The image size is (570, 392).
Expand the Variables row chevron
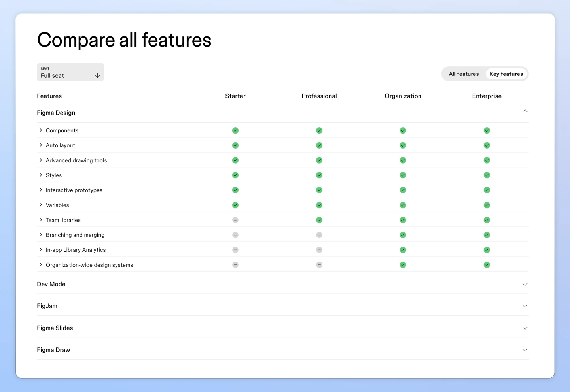coord(40,205)
